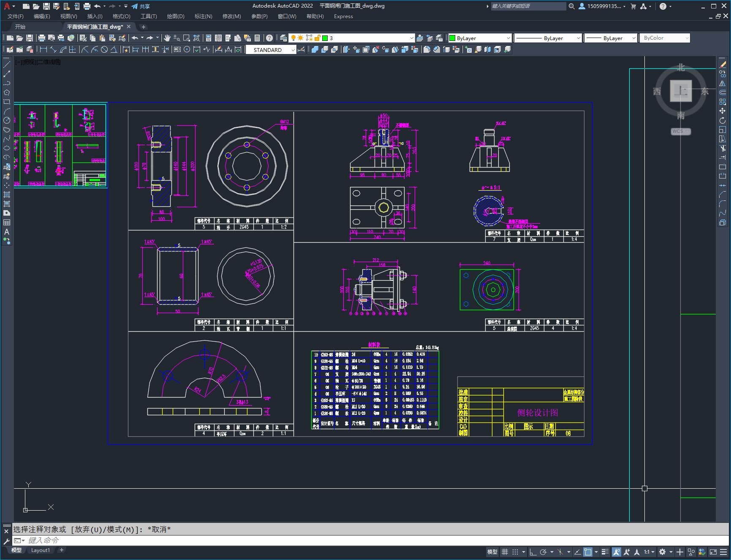This screenshot has width=731, height=560.
Task: Click the 共享 share button
Action: [x=141, y=6]
